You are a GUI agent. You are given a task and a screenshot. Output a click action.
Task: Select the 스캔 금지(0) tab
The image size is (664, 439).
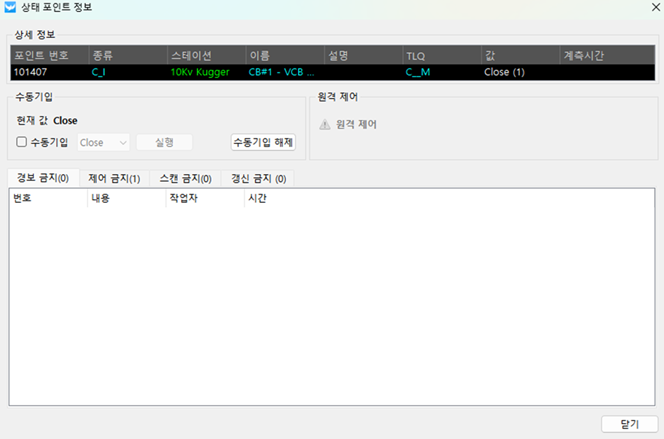coord(185,178)
